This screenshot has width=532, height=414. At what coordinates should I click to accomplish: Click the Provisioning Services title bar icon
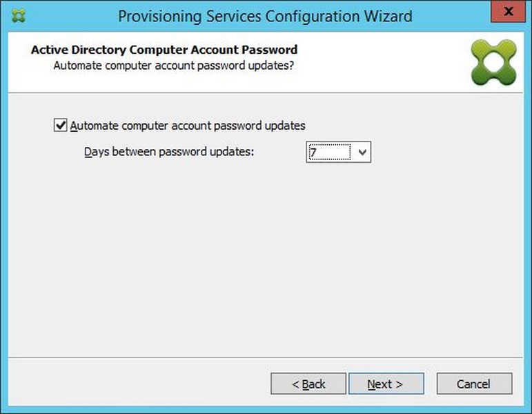point(19,16)
